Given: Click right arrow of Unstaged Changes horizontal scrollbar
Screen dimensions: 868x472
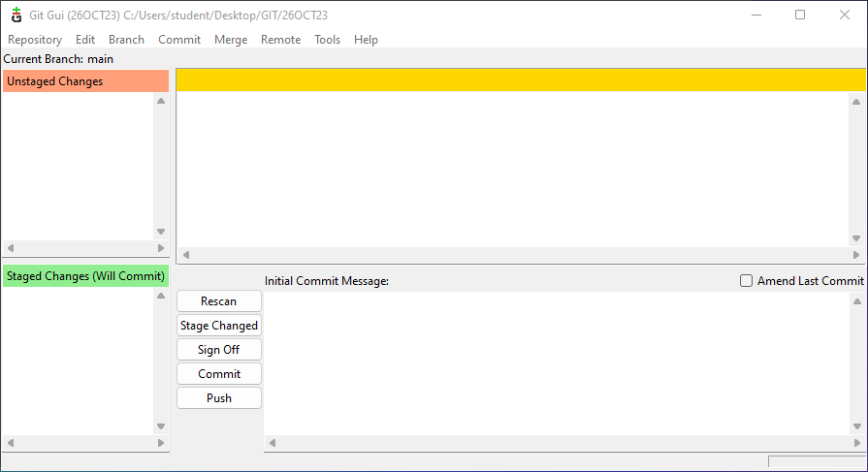Looking at the screenshot, I should 161,248.
